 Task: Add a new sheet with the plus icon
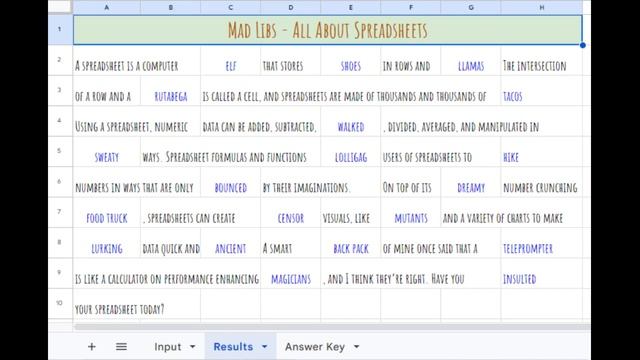pyautogui.click(x=91, y=347)
